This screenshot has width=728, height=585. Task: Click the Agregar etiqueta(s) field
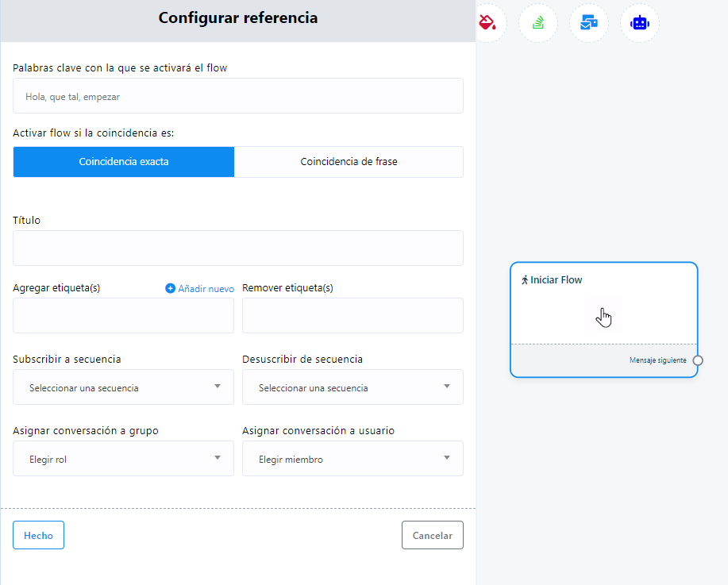[x=124, y=316]
